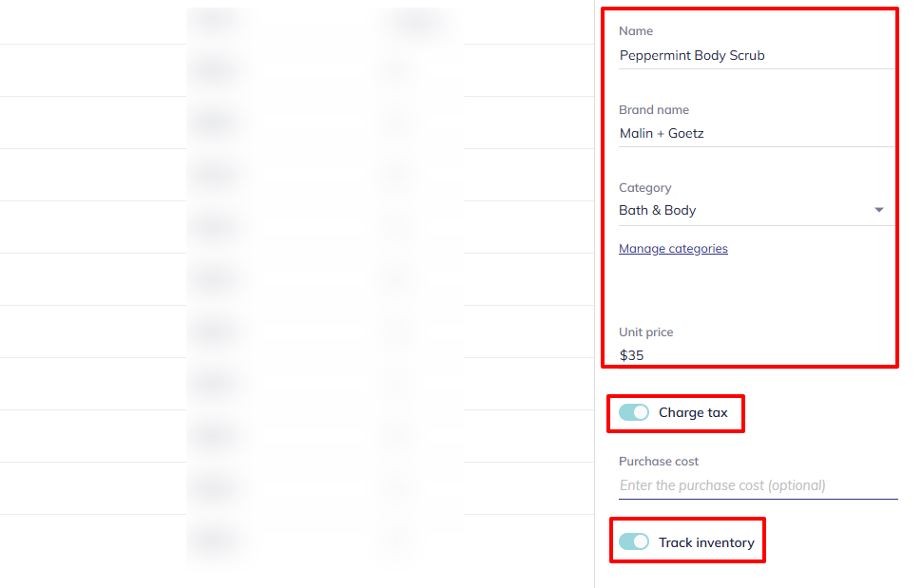The width and height of the screenshot is (922, 588).
Task: Toggle the Track inventory switch
Action: click(x=634, y=541)
